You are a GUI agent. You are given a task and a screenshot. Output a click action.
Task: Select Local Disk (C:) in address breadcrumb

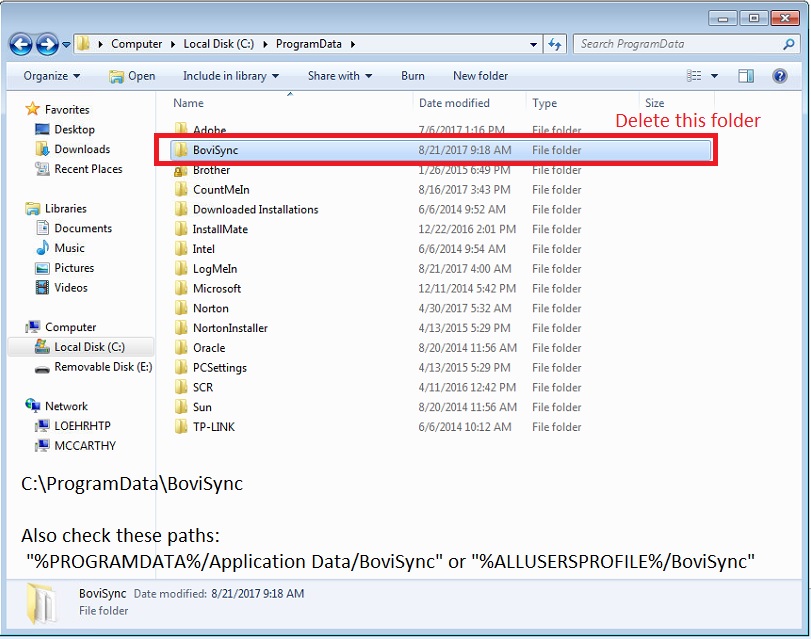pyautogui.click(x=219, y=44)
